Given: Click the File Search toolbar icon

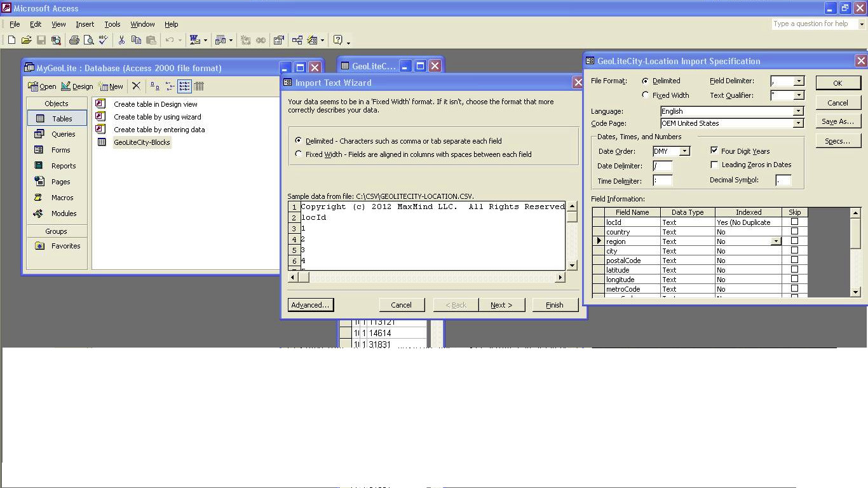Looking at the screenshot, I should coord(56,40).
